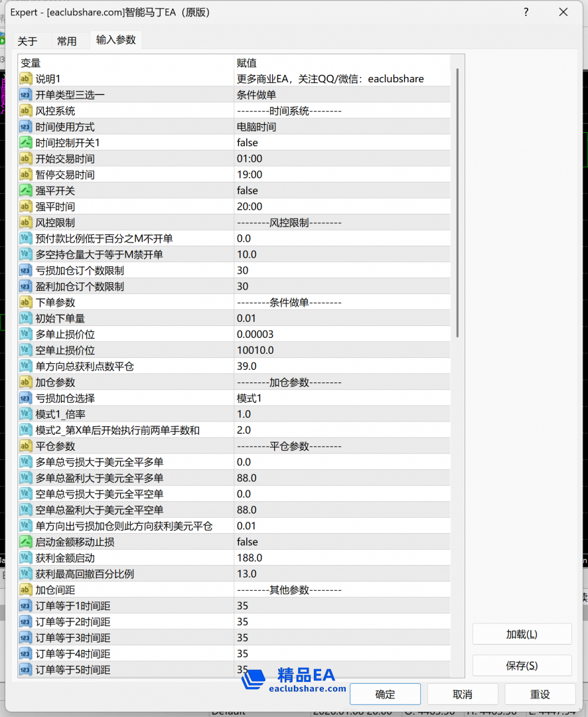
Task: Click the ab icon beside 风控系统
Action: coord(26,111)
